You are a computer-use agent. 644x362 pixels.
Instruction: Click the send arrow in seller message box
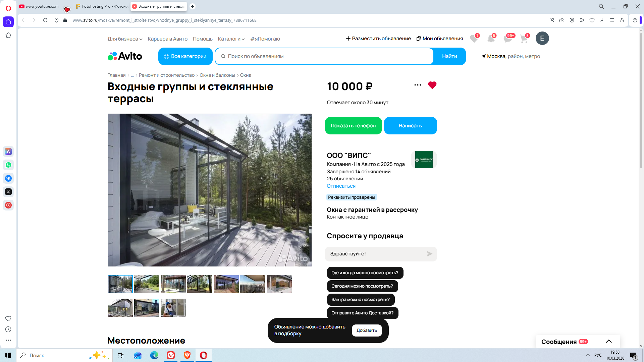coord(429,254)
